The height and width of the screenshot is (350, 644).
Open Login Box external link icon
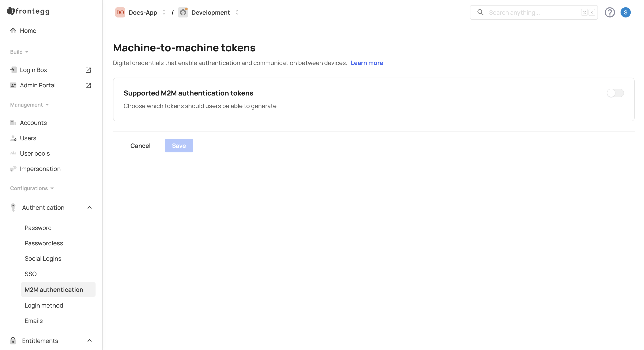pos(88,70)
